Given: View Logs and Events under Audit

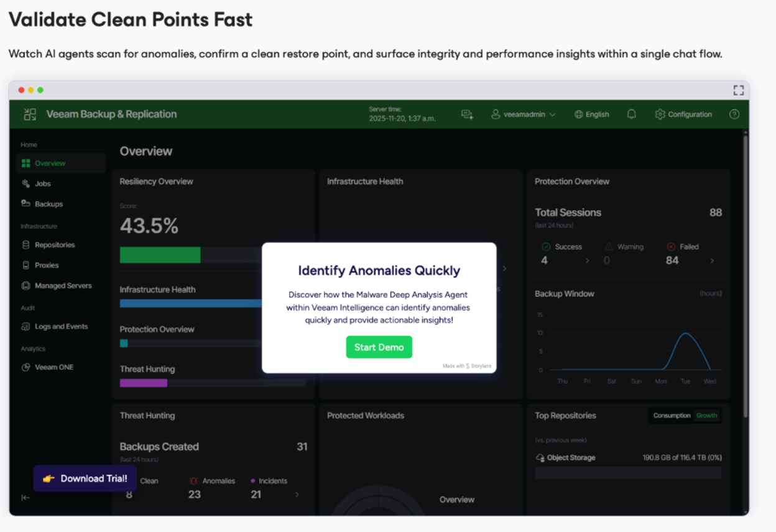Looking at the screenshot, I should pos(60,326).
